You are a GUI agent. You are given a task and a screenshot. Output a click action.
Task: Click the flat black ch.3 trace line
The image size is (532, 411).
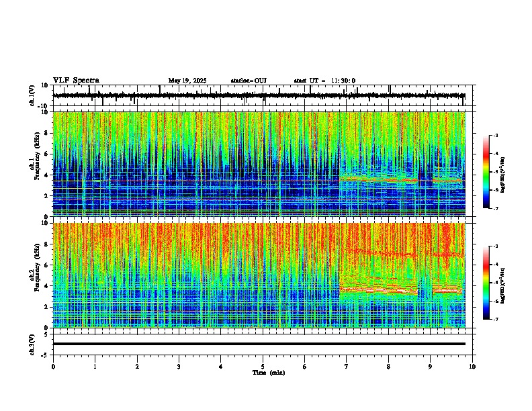(259, 344)
